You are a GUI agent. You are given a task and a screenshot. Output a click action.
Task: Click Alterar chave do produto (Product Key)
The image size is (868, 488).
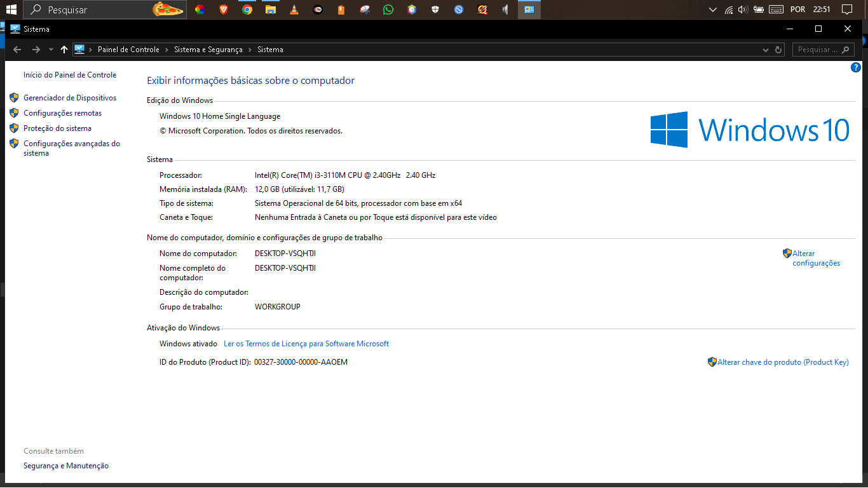click(x=783, y=362)
